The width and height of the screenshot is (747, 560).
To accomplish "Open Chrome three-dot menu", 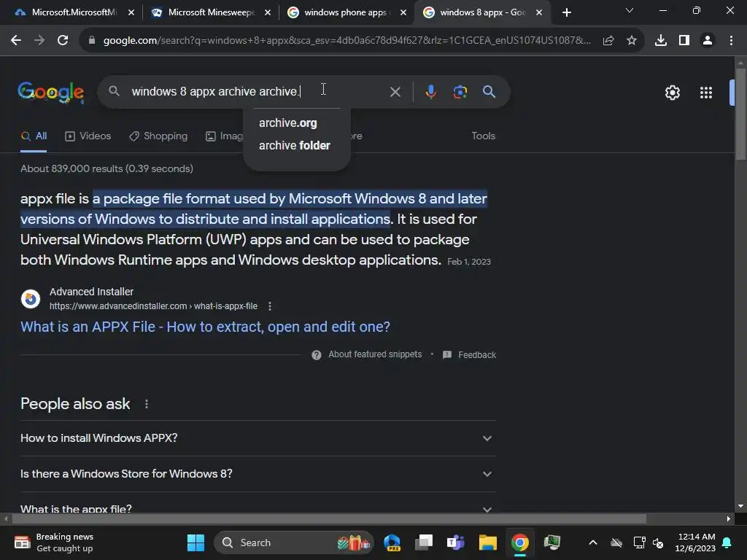I will [x=731, y=41].
